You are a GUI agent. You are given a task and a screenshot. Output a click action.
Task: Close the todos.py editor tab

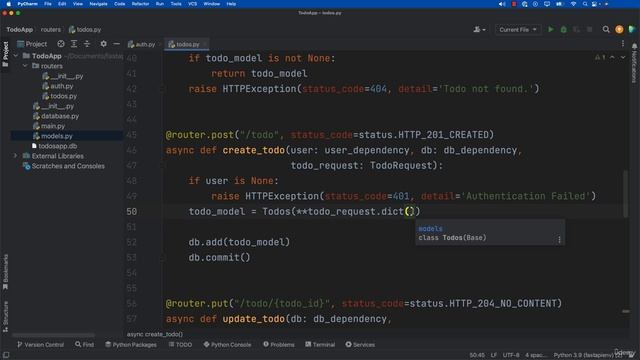point(205,44)
